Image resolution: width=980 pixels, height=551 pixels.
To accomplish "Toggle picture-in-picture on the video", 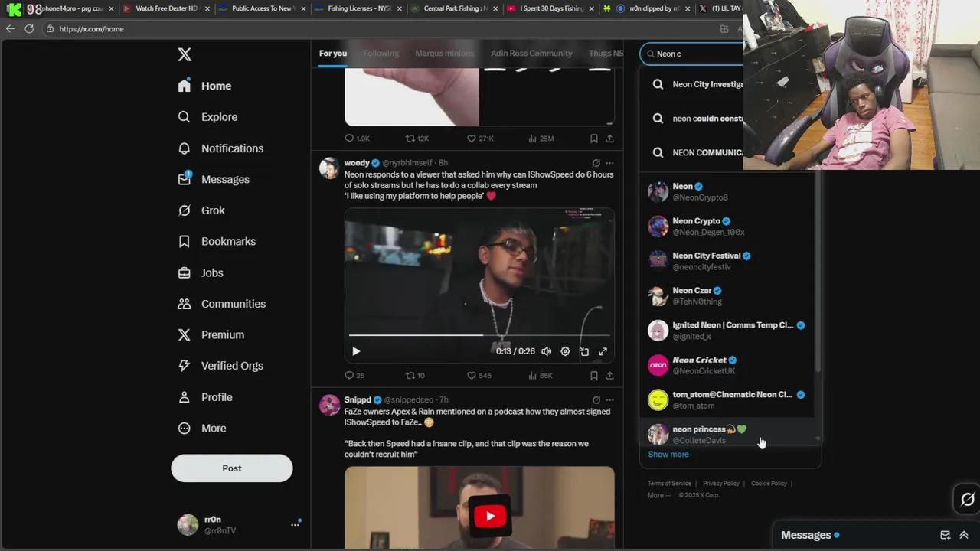I will 584,351.
